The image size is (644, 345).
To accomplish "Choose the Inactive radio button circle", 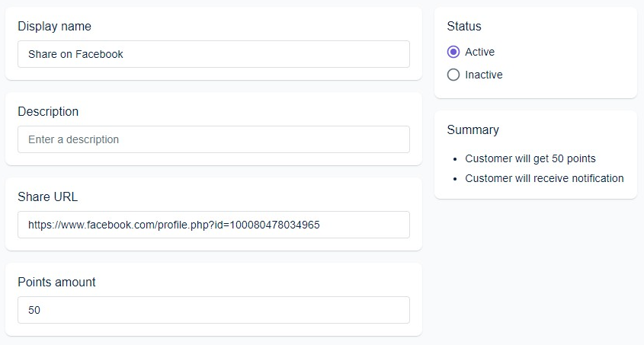I will 453,75.
